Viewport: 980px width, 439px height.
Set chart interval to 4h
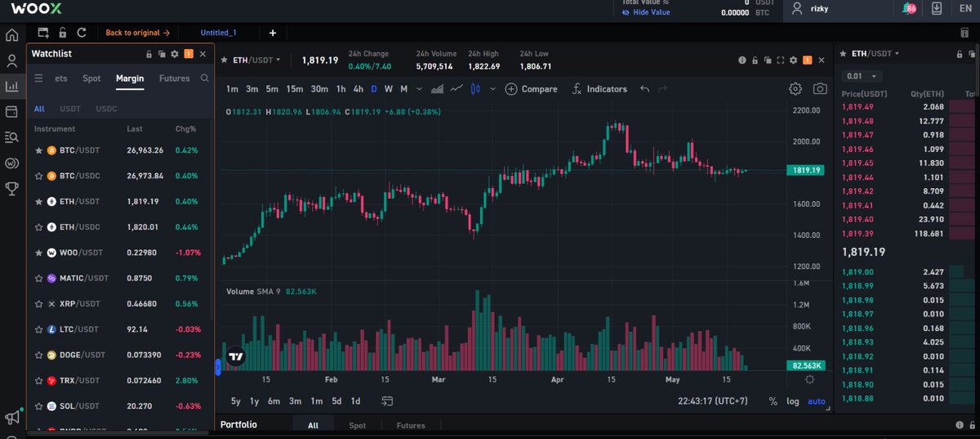[x=358, y=89]
